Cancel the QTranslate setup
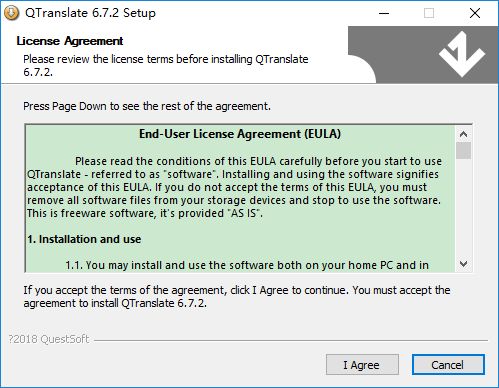The height and width of the screenshot is (388, 499). 448,365
